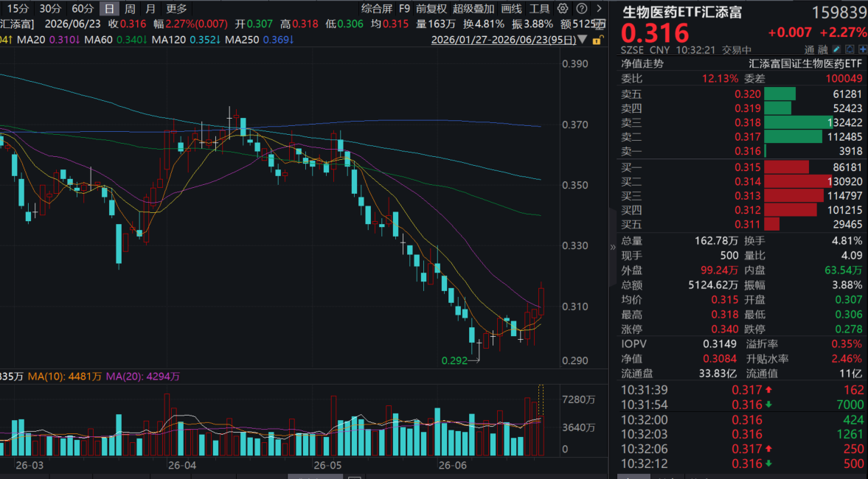
Task: Toggle 超级叠加 overlay mode
Action: coord(473,8)
